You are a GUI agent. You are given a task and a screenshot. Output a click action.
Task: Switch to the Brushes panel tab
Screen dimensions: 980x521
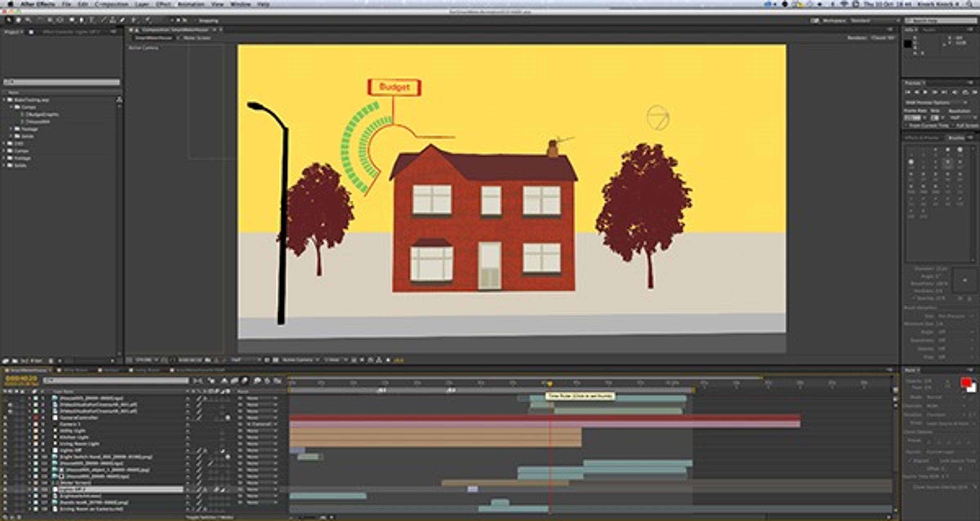click(x=956, y=138)
